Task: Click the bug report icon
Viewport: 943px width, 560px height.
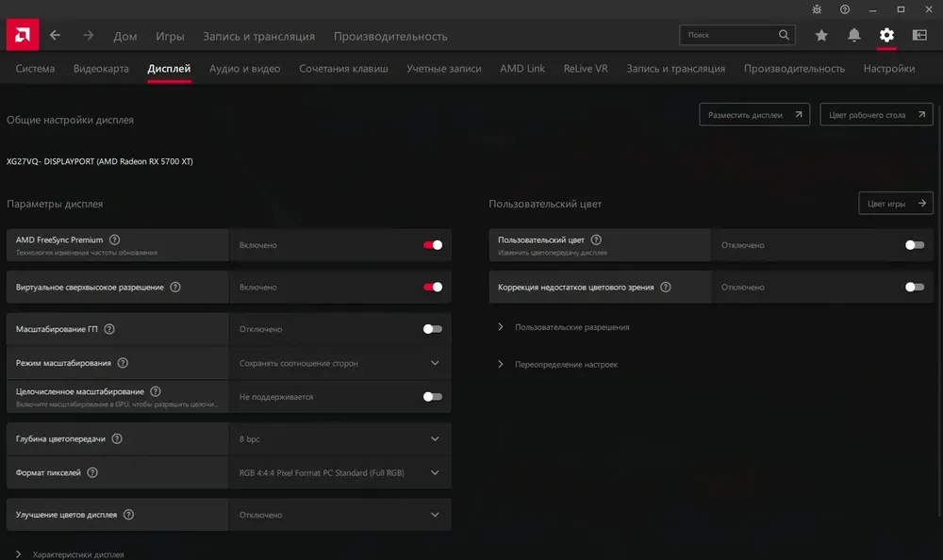Action: click(x=817, y=9)
